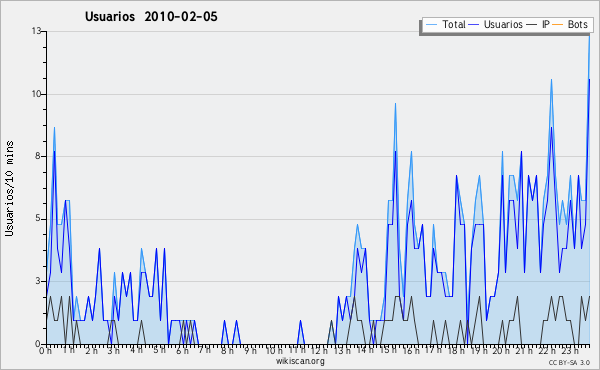Click the x-axis label '0 h'
The width and height of the screenshot is (600, 370).
[45, 350]
